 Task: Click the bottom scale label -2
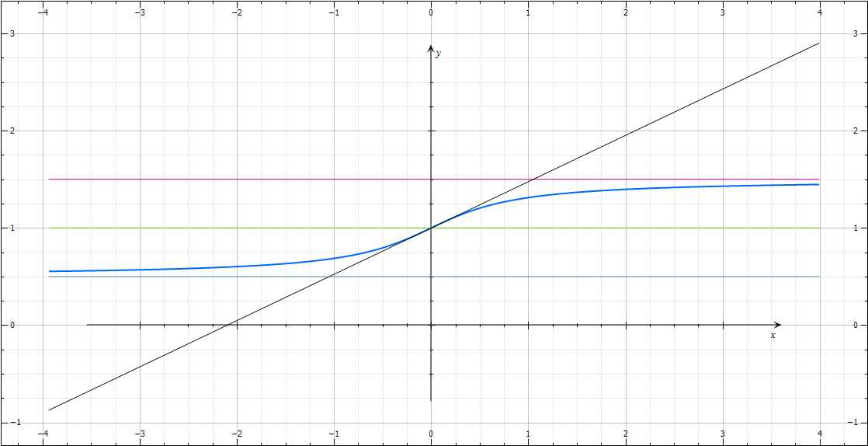click(237, 434)
